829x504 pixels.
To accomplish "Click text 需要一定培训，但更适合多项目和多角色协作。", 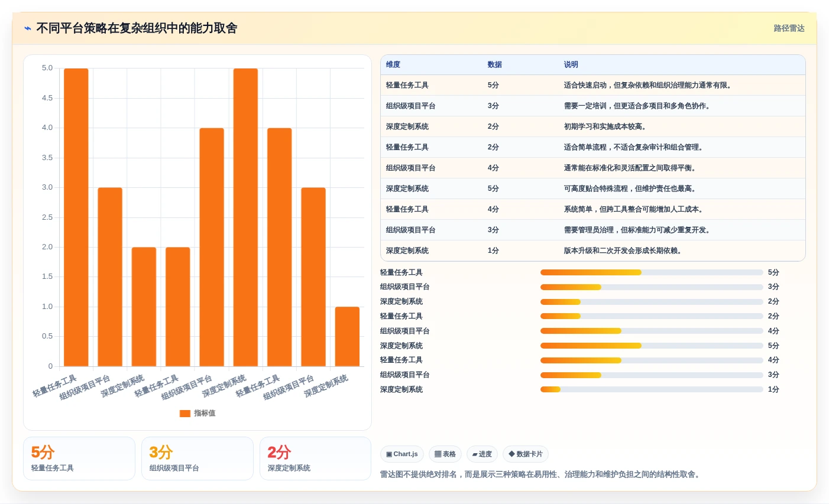I will (x=639, y=106).
